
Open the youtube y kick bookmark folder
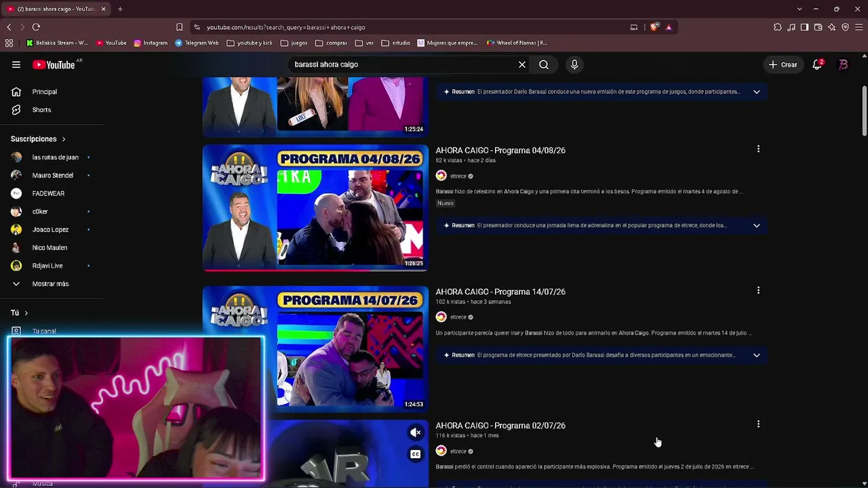250,43
